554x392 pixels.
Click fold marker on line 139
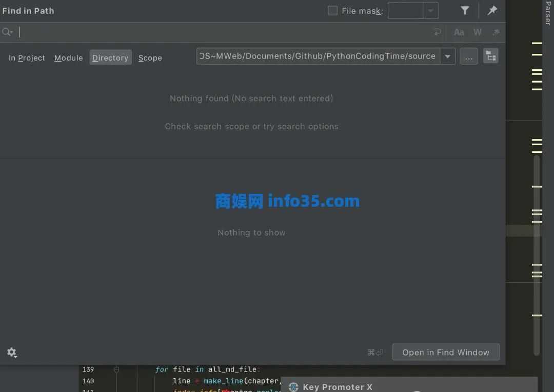[x=116, y=369]
